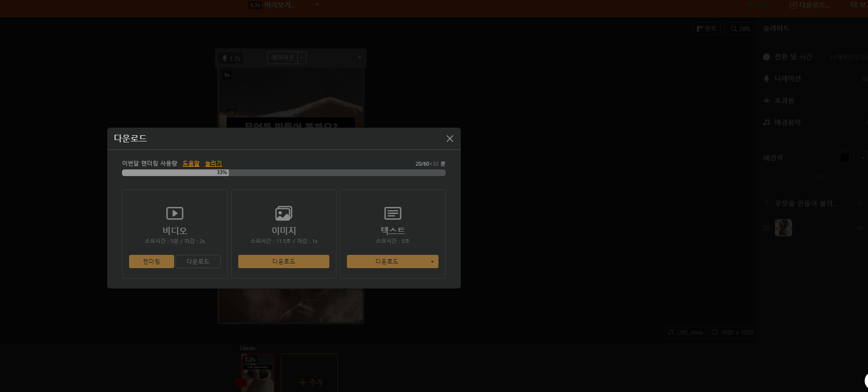Open the 도움말 help link
This screenshot has height=392, width=868.
(191, 163)
